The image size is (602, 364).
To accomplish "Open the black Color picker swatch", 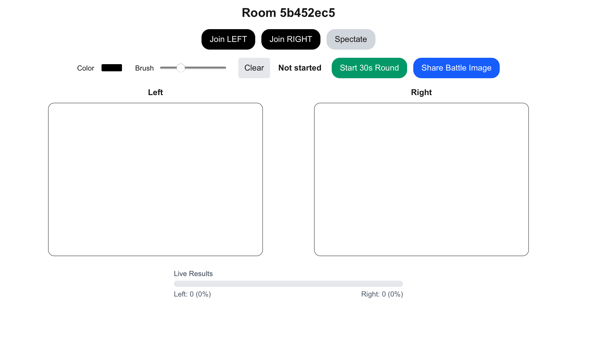I will (112, 68).
